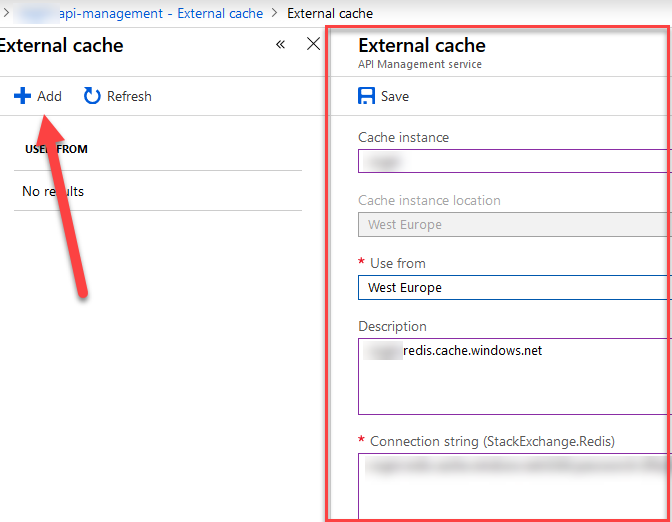Click the right blade External cache heading
Image resolution: width=672 pixels, height=522 pixels.
421,45
